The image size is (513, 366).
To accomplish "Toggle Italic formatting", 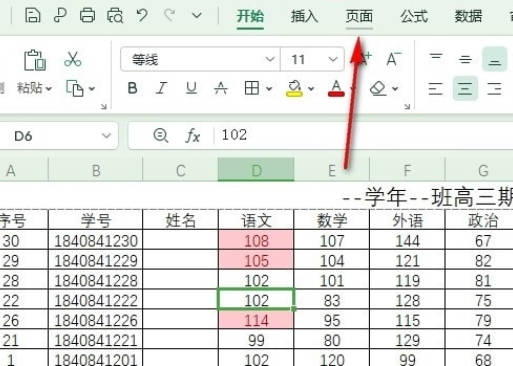I will (162, 89).
